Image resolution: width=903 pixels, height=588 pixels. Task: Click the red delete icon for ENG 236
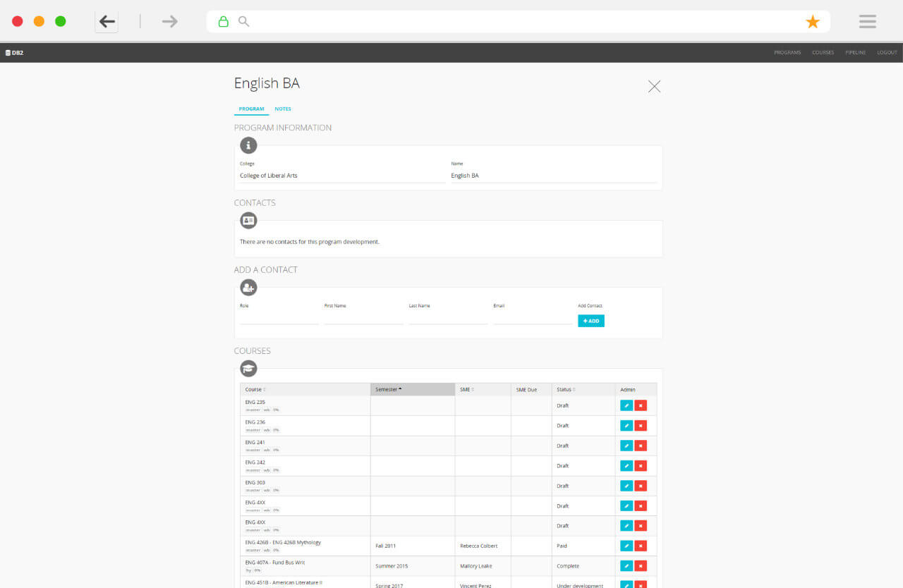(x=640, y=426)
